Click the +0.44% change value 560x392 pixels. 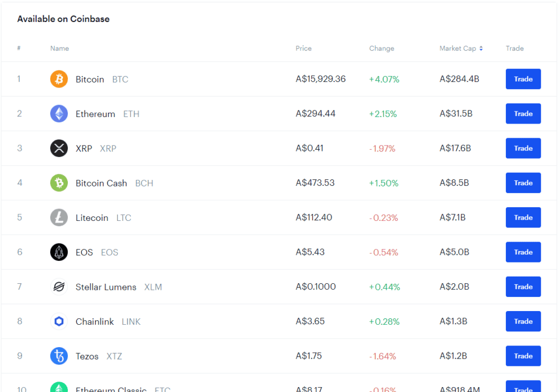[x=384, y=287]
